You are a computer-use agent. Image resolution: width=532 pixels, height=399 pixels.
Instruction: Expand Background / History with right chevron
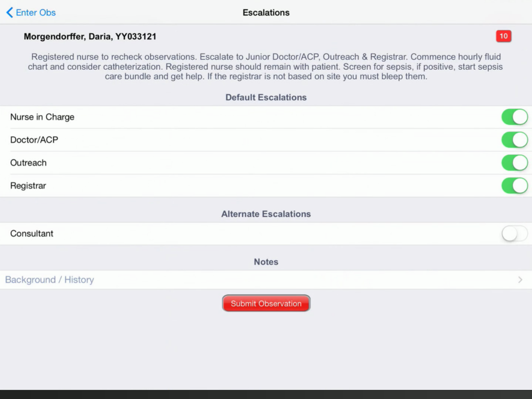pyautogui.click(x=520, y=280)
